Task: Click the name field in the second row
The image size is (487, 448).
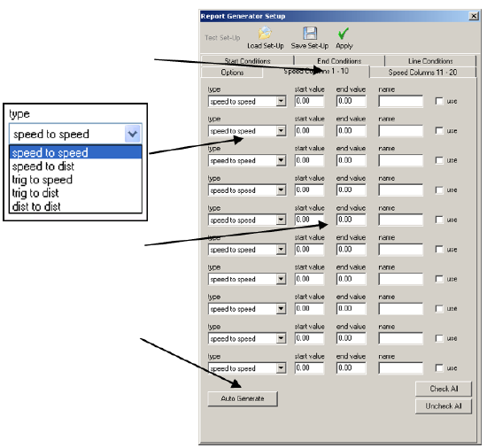Action: [400, 131]
